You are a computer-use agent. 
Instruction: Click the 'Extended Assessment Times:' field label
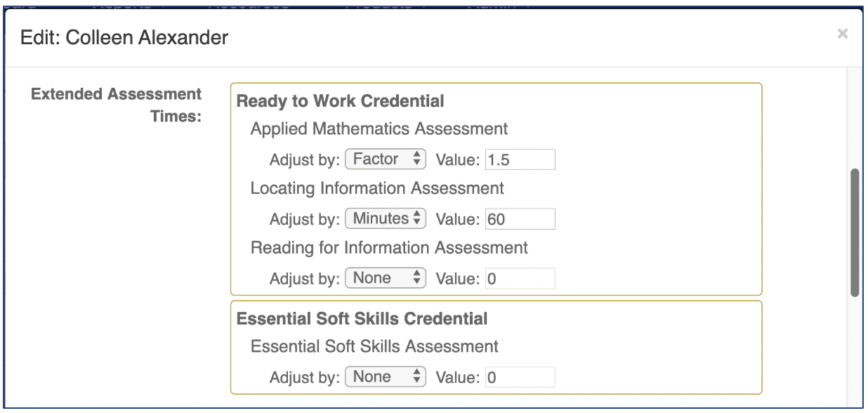[117, 105]
